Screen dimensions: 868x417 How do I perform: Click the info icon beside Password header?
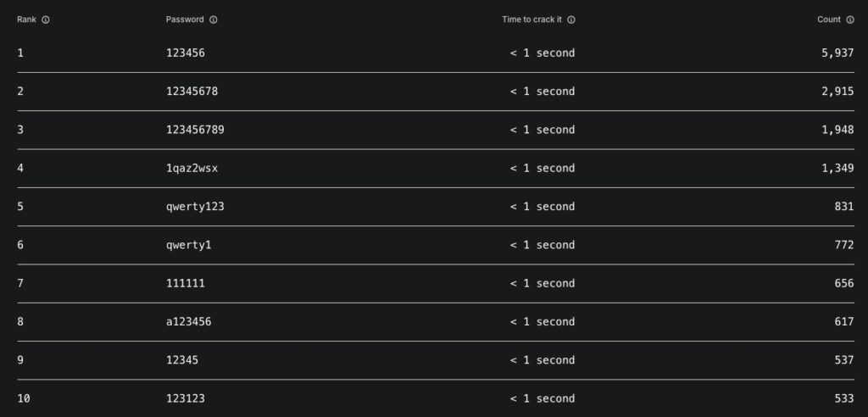click(213, 19)
